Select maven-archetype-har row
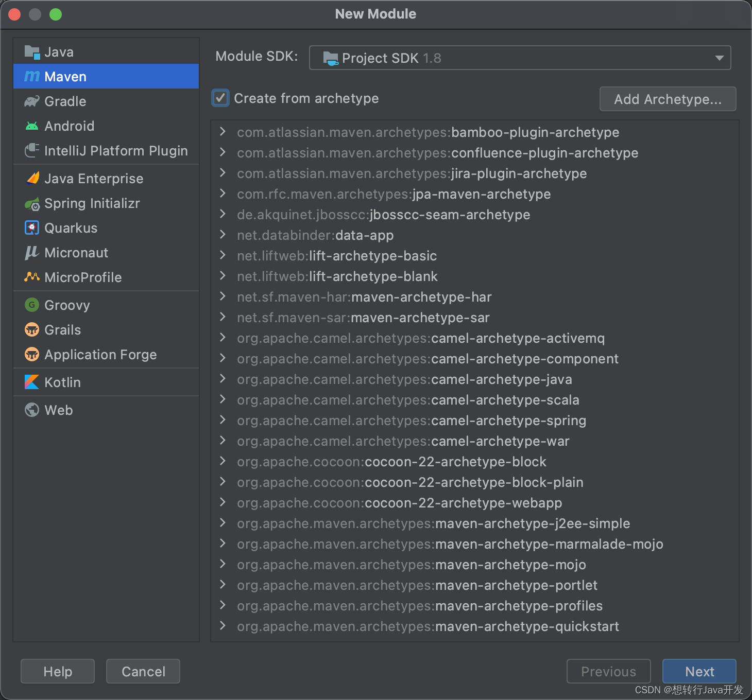Viewport: 752px width, 700px height. pos(475,297)
